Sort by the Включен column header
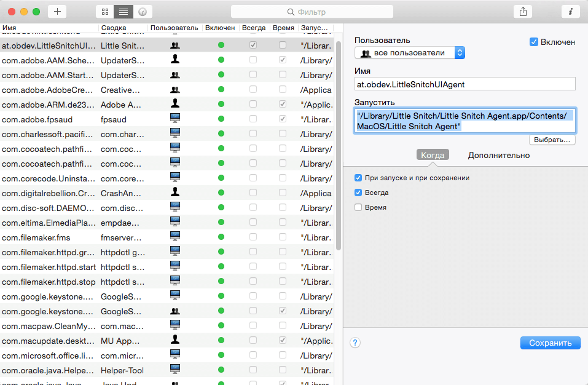The height and width of the screenshot is (385, 588). click(220, 28)
